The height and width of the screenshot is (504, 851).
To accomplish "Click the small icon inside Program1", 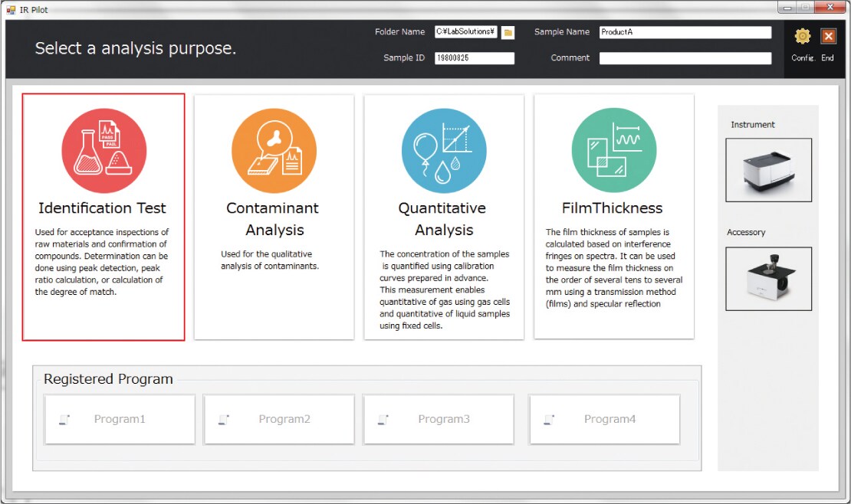I will tap(64, 420).
